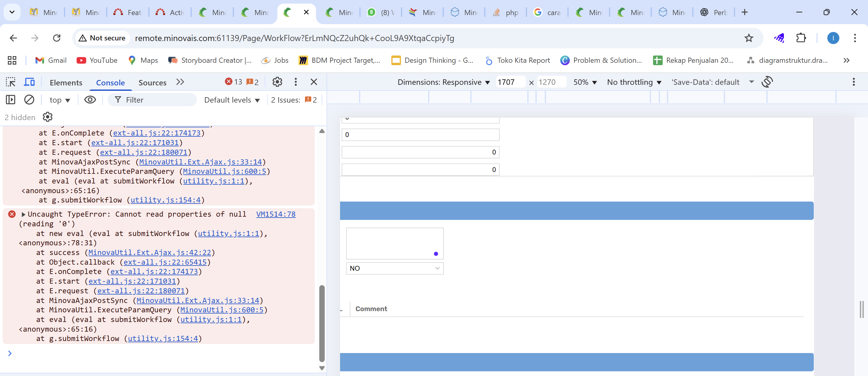Image resolution: width=868 pixels, height=376 pixels.
Task: Open the Toko Kita Report bookmark
Action: (518, 60)
